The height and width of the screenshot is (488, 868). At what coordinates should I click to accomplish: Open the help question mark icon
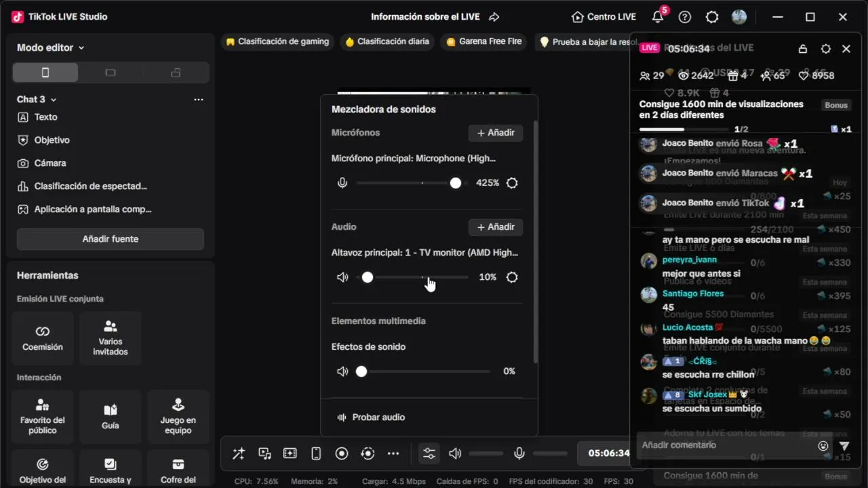pos(685,17)
